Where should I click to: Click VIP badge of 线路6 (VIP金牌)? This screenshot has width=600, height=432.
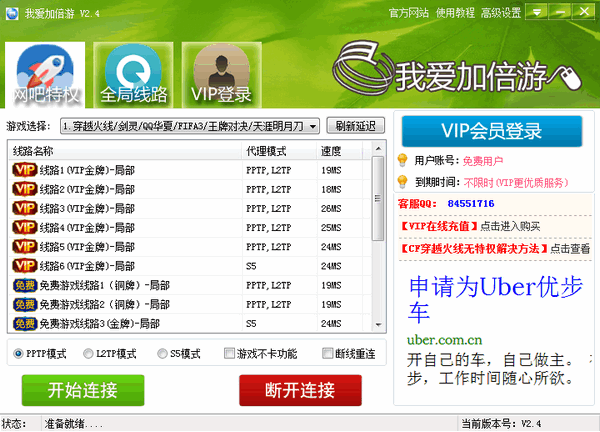pos(25,266)
